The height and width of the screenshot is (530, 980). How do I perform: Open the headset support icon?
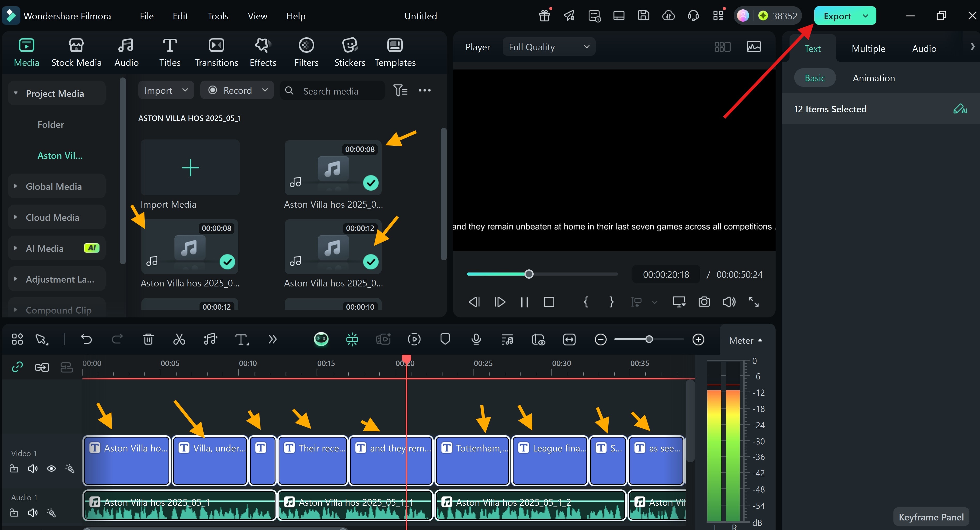693,15
